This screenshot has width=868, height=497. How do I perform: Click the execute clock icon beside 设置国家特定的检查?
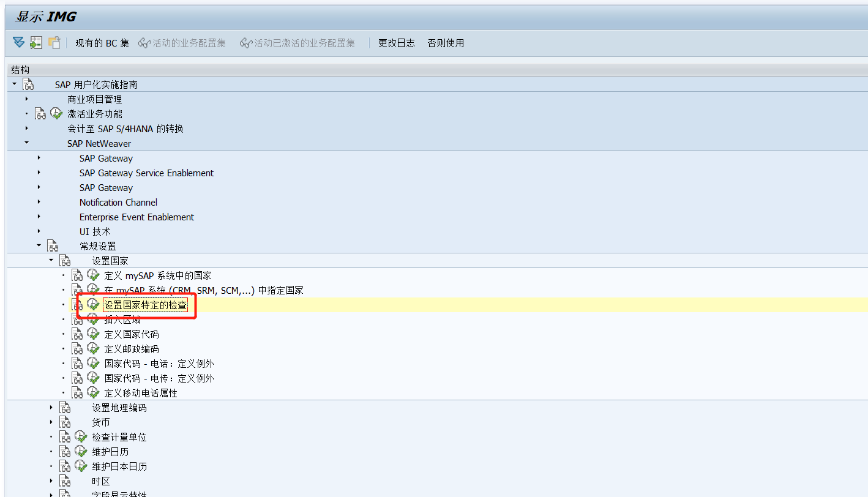92,304
